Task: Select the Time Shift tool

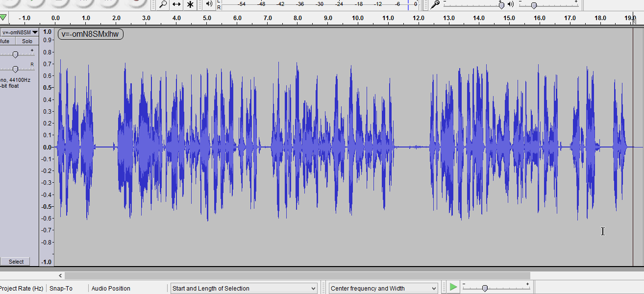Action: click(176, 4)
